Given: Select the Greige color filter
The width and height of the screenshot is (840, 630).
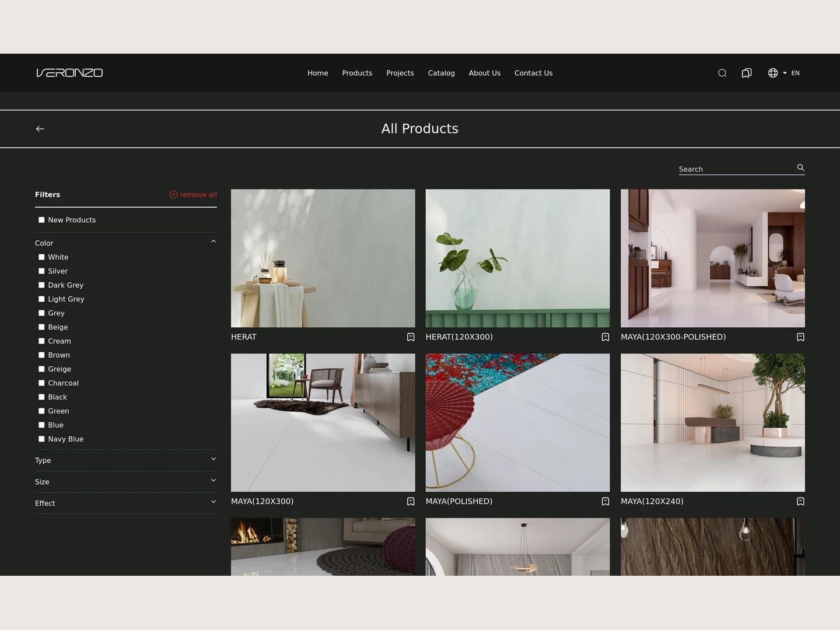Looking at the screenshot, I should (x=41, y=369).
